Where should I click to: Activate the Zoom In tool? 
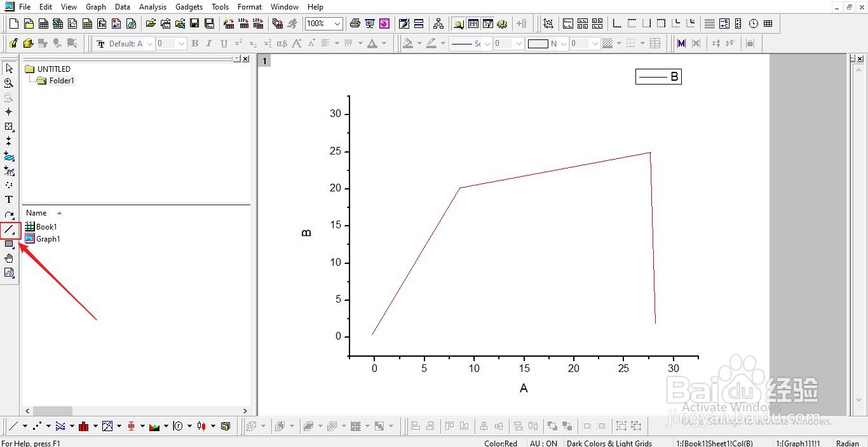[x=9, y=83]
